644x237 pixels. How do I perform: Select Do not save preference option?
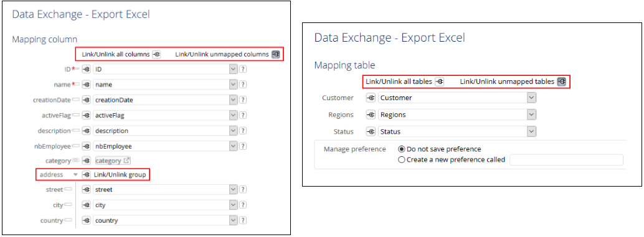401,149
